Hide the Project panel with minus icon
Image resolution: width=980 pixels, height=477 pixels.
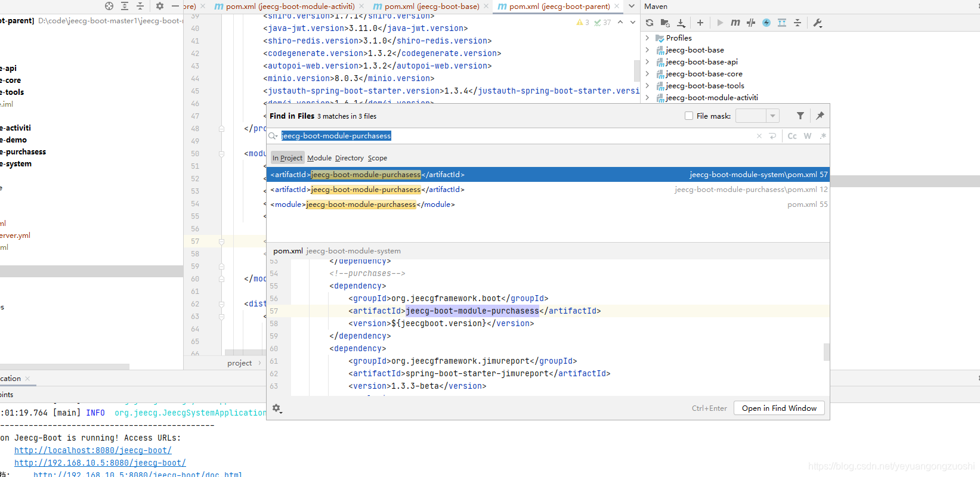[x=175, y=6]
